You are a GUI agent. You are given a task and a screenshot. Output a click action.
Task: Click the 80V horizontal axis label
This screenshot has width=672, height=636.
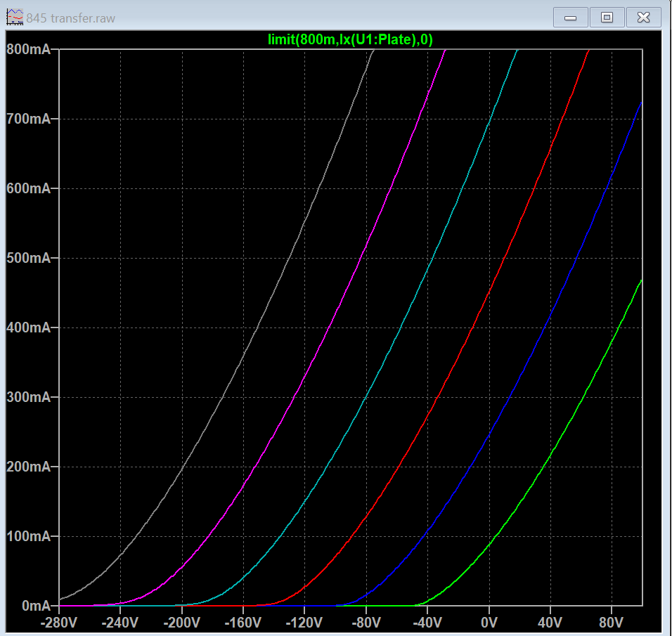[611, 623]
